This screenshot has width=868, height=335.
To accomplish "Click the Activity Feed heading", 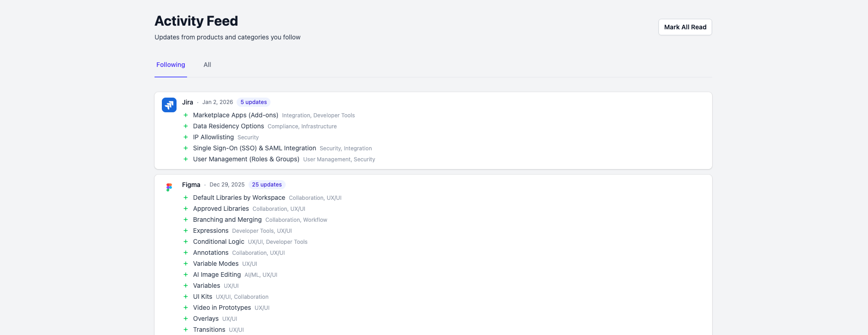I will 196,21.
